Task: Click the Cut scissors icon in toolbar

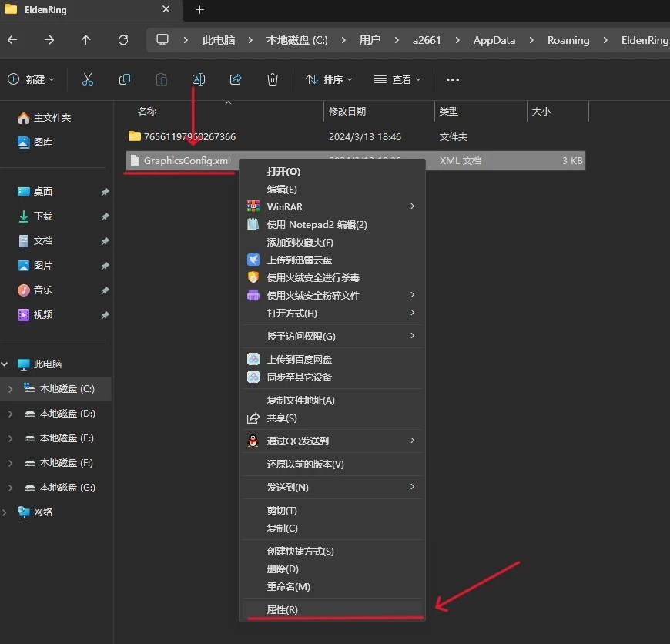Action: tap(88, 79)
